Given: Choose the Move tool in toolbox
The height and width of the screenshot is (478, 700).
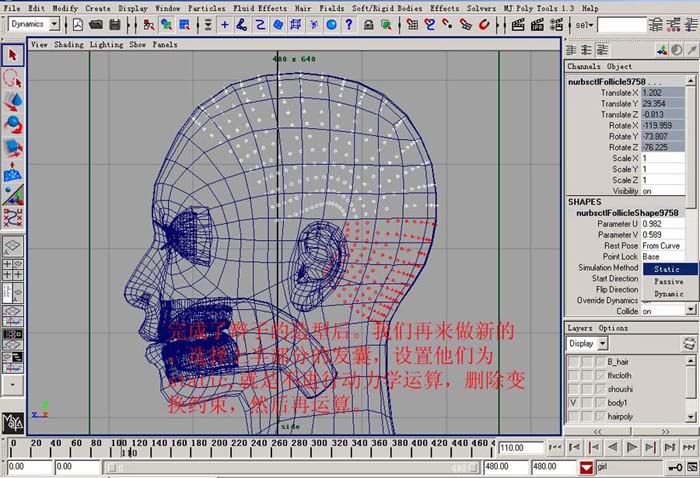Looking at the screenshot, I should 12,101.
